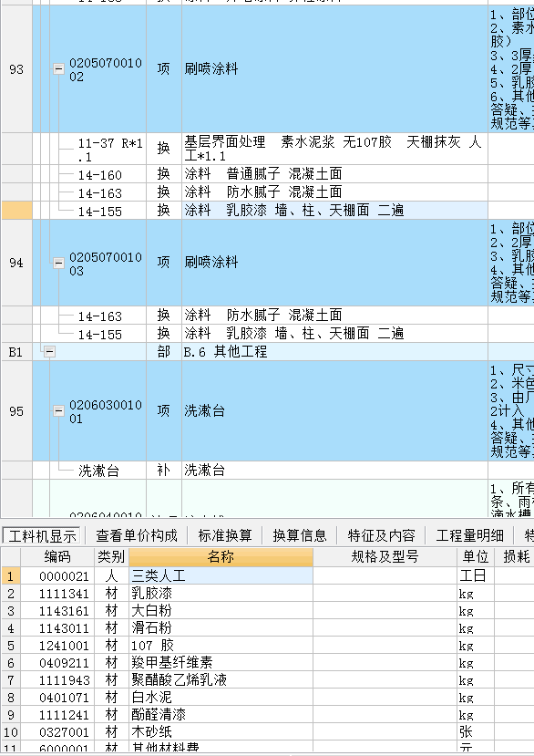
Task: Click 编码 column header
Action: click(x=57, y=557)
